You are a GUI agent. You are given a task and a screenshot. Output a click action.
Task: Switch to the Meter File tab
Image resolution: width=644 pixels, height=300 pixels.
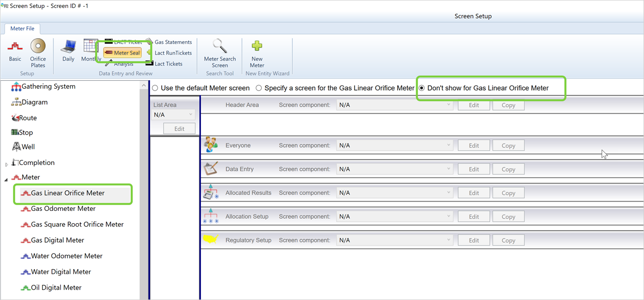pos(23,29)
